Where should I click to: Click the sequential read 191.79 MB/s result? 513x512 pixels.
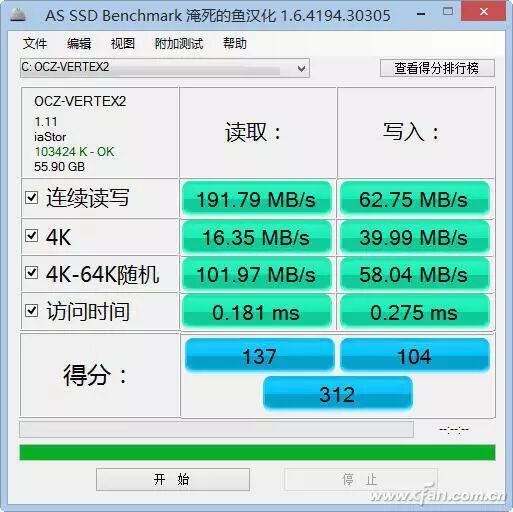point(257,199)
